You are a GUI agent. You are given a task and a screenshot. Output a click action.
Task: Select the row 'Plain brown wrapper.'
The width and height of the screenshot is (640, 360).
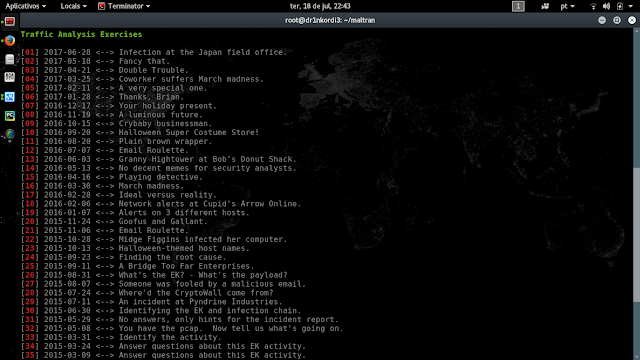pyautogui.click(x=116, y=142)
